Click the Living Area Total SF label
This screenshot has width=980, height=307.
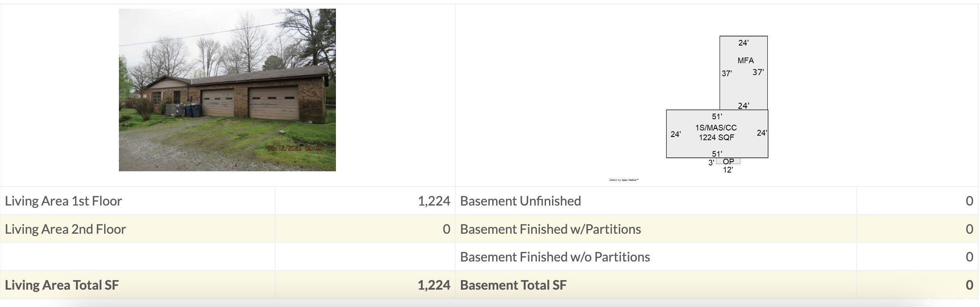pos(62,285)
